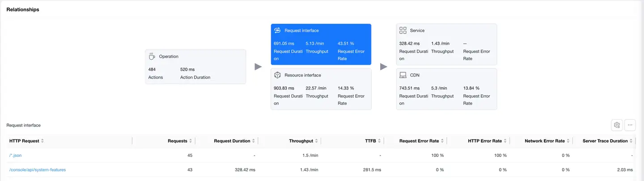Click the Request interface card icon
This screenshot has width=644, height=181.
[277, 30]
